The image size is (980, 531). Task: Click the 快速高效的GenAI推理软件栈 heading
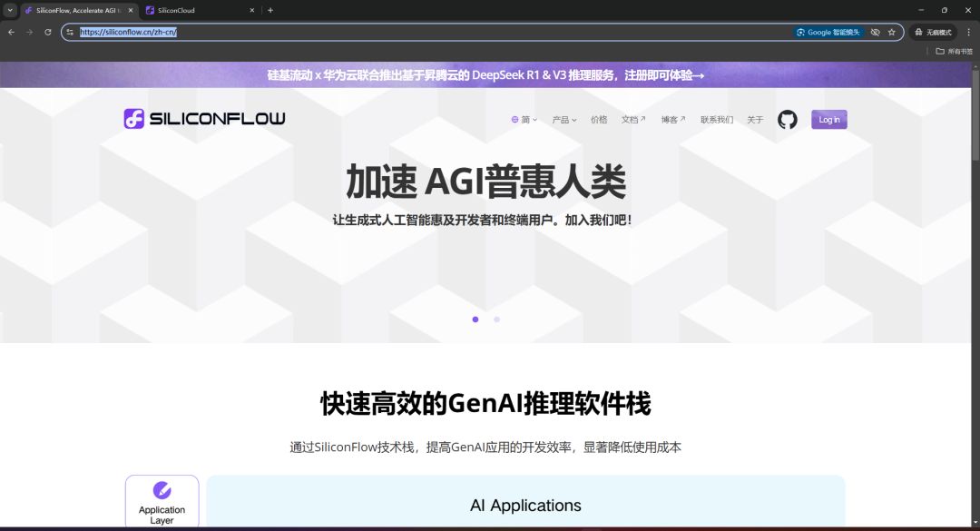point(485,403)
